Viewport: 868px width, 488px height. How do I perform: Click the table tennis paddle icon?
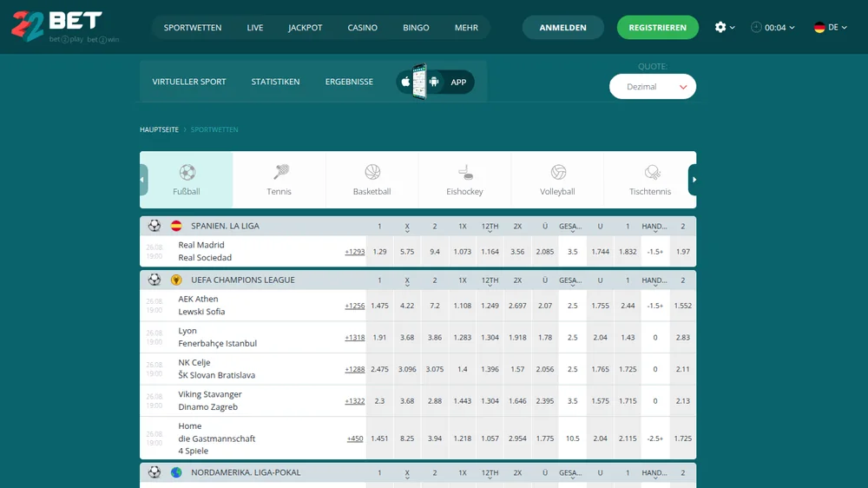pyautogui.click(x=652, y=172)
